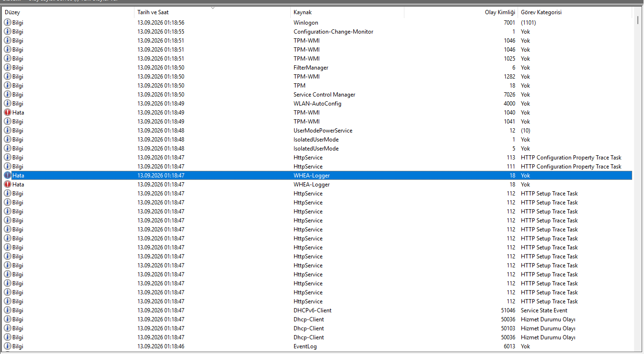Click the error icon of the unselected WHEA-Logger row
The image size is (644, 354).
pos(8,185)
